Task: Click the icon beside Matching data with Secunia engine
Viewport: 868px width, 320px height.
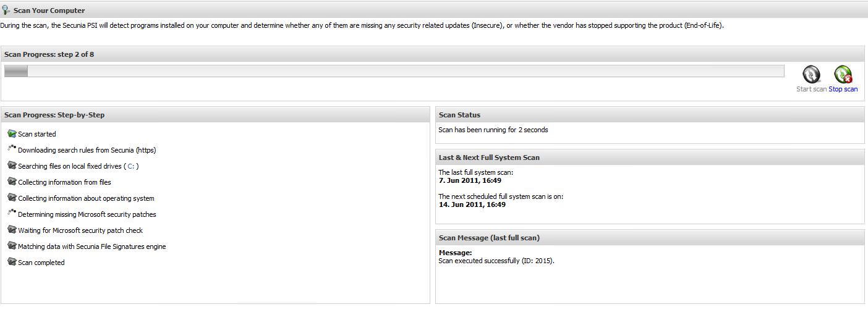Action: coord(12,246)
